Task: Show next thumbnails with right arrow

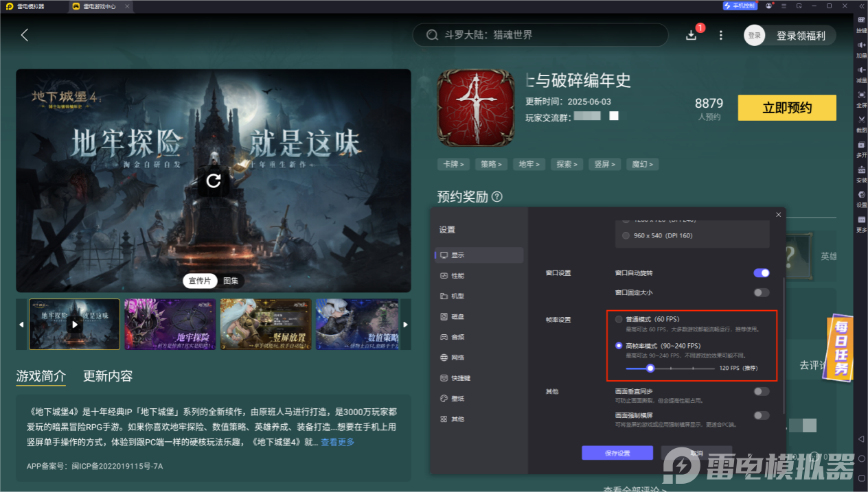Action: click(405, 325)
